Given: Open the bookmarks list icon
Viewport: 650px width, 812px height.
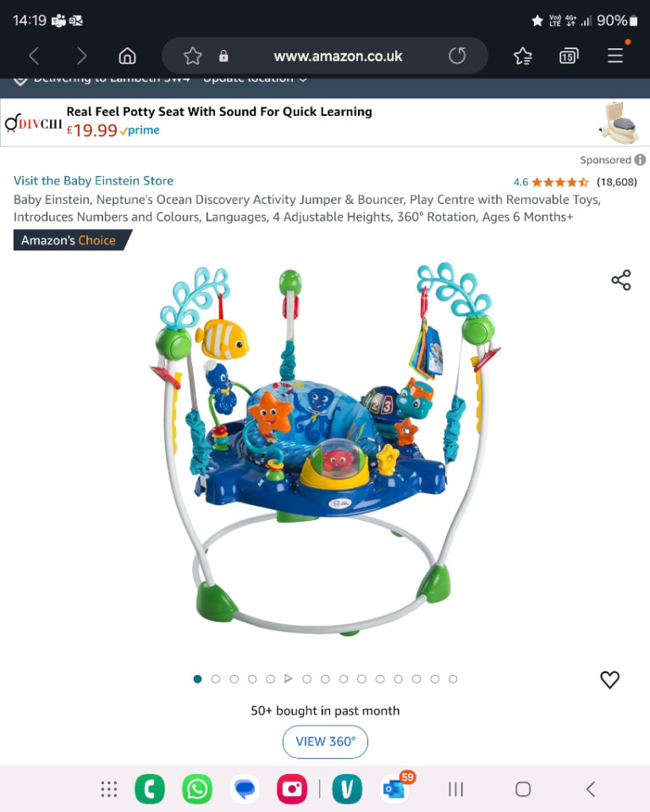Looking at the screenshot, I should [x=522, y=56].
